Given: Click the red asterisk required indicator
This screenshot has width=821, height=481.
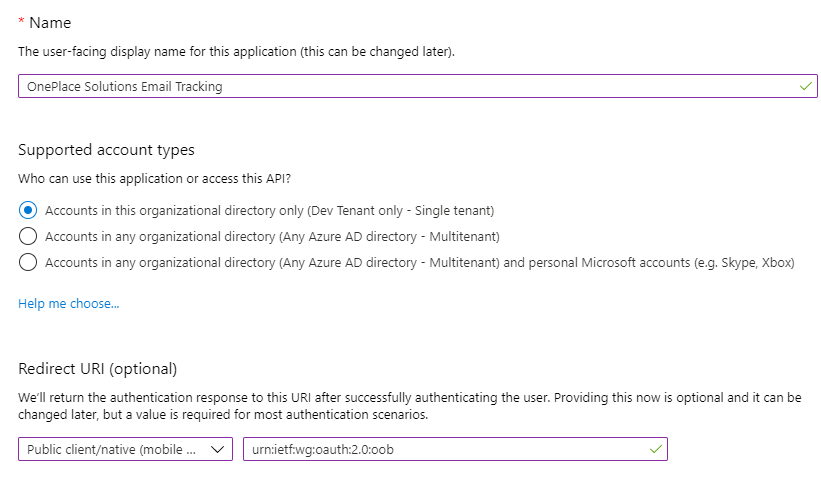Looking at the screenshot, I should 21,22.
